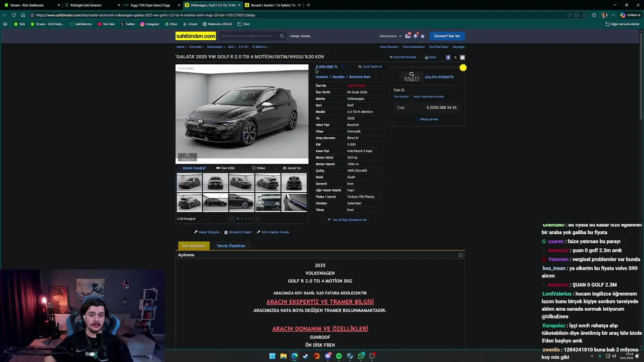Click GALATA OTOMOTİV store name
This screenshot has width=644, height=362.
(x=439, y=77)
